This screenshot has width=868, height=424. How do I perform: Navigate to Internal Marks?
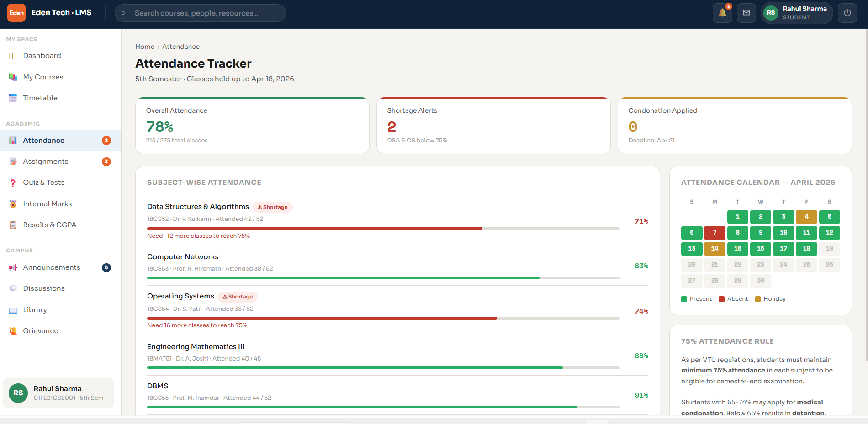(60, 204)
